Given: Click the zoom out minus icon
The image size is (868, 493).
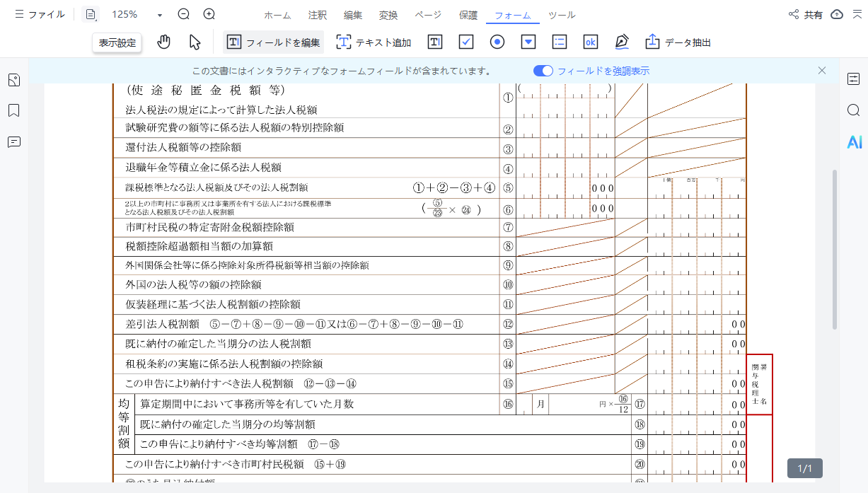Looking at the screenshot, I should click(184, 14).
